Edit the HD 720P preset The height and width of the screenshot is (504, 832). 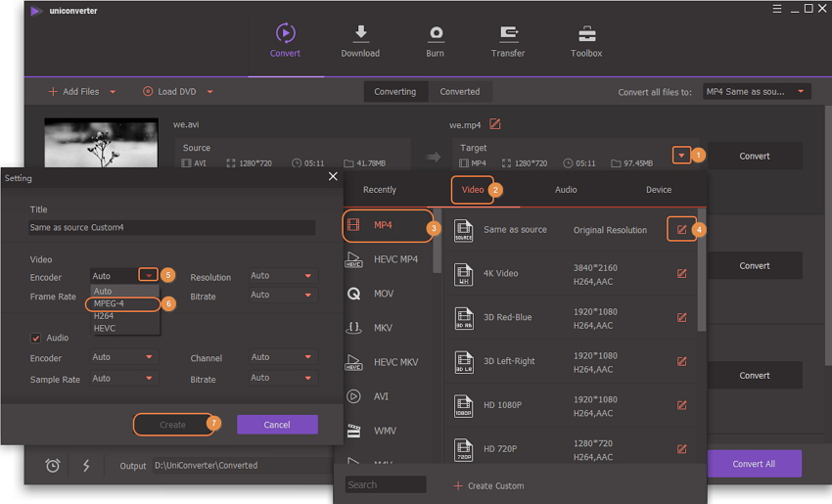pos(682,449)
